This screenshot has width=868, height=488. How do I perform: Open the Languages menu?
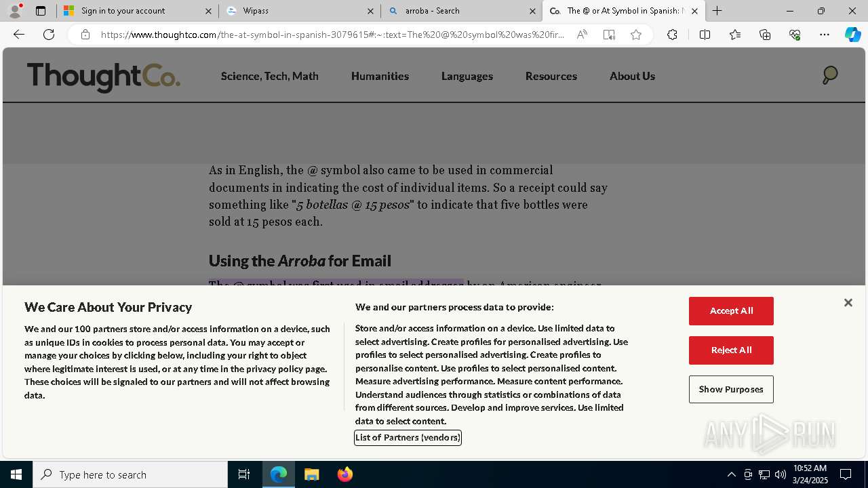tap(467, 76)
